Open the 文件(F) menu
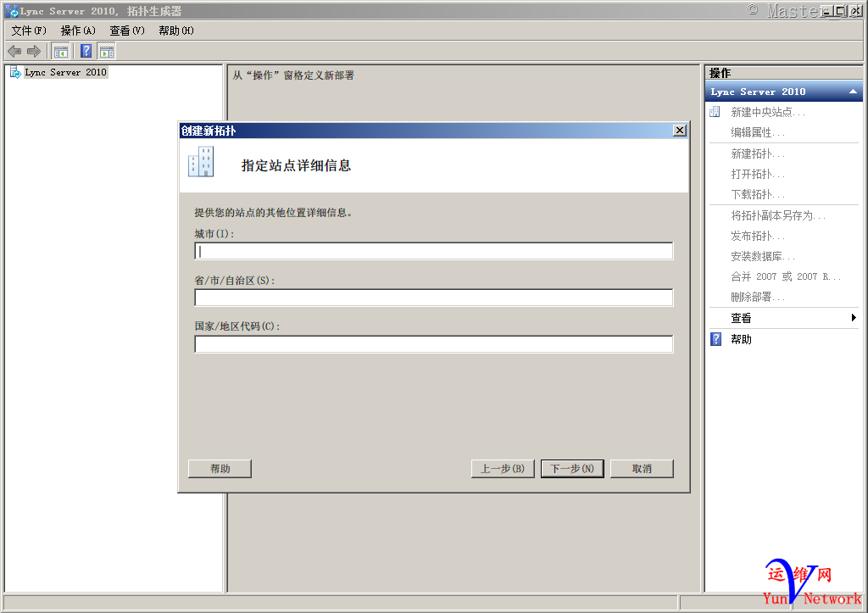The image size is (868, 613). click(29, 31)
